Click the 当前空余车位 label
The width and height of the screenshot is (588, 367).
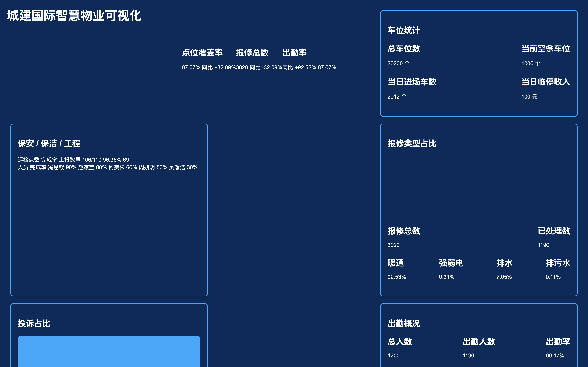point(545,49)
